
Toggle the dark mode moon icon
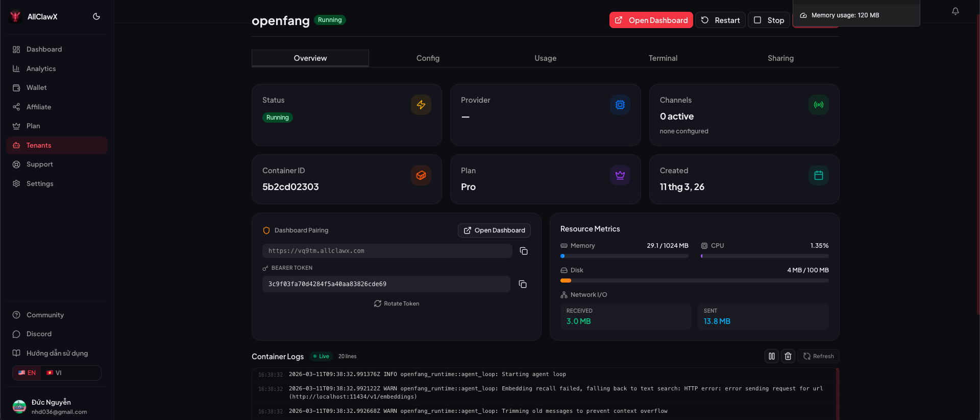click(x=96, y=16)
